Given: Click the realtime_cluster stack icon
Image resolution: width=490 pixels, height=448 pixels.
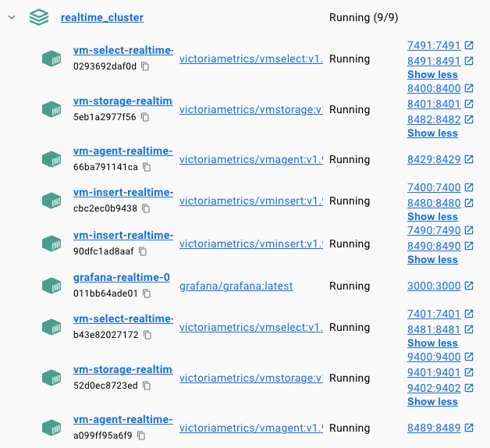Looking at the screenshot, I should coord(39,17).
